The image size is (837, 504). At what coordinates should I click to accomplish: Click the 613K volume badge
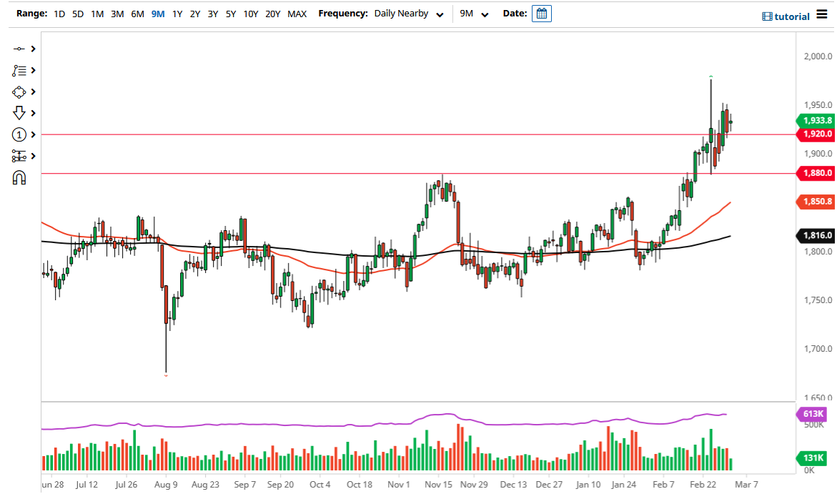[812, 413]
